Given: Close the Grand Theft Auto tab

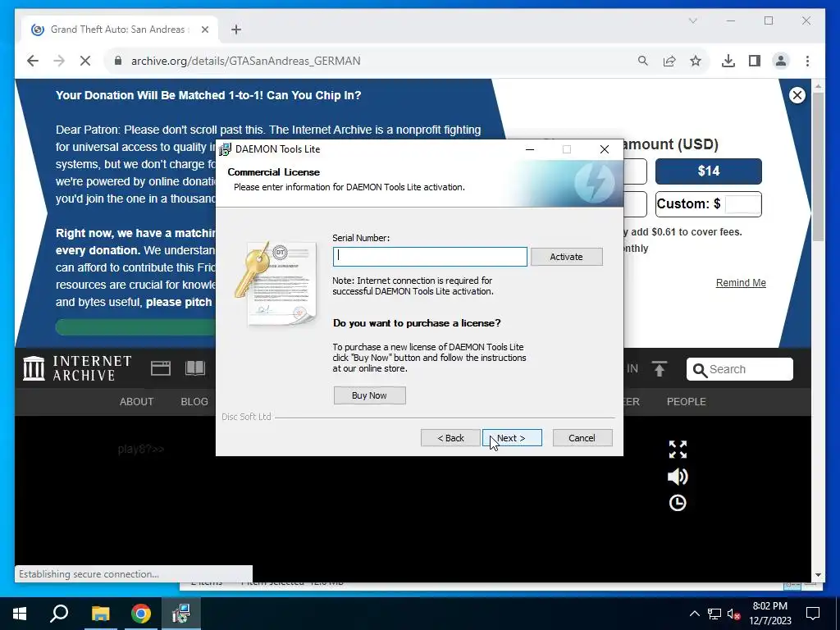Looking at the screenshot, I should tap(204, 30).
